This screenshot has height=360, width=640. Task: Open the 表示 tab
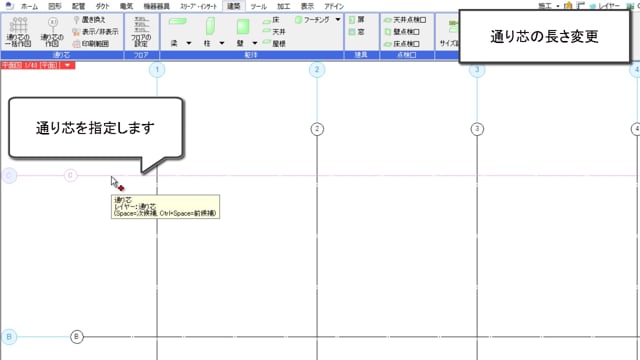tap(307, 6)
